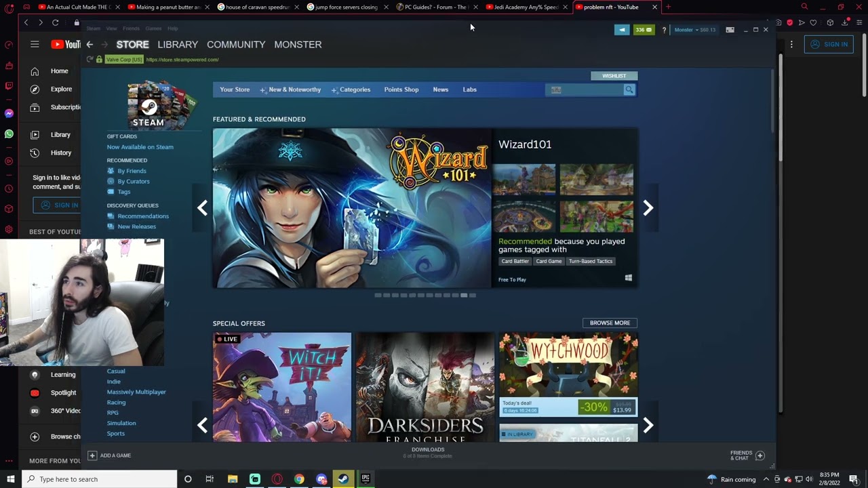The height and width of the screenshot is (488, 868).
Task: Open the Steam menu
Action: click(x=93, y=28)
